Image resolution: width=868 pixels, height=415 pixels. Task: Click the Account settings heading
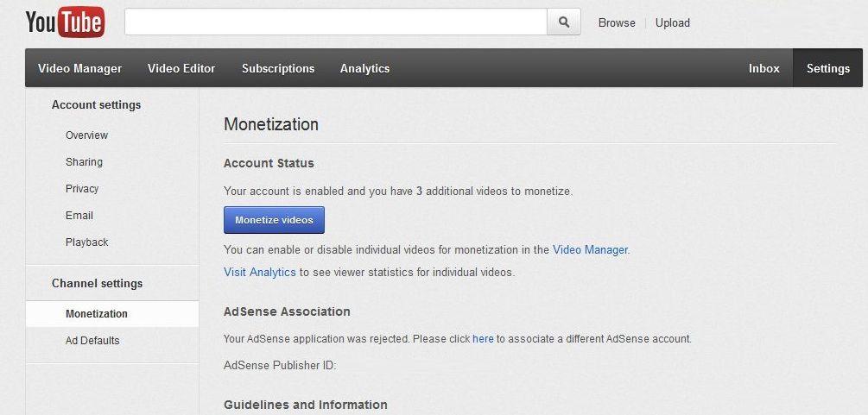click(97, 104)
